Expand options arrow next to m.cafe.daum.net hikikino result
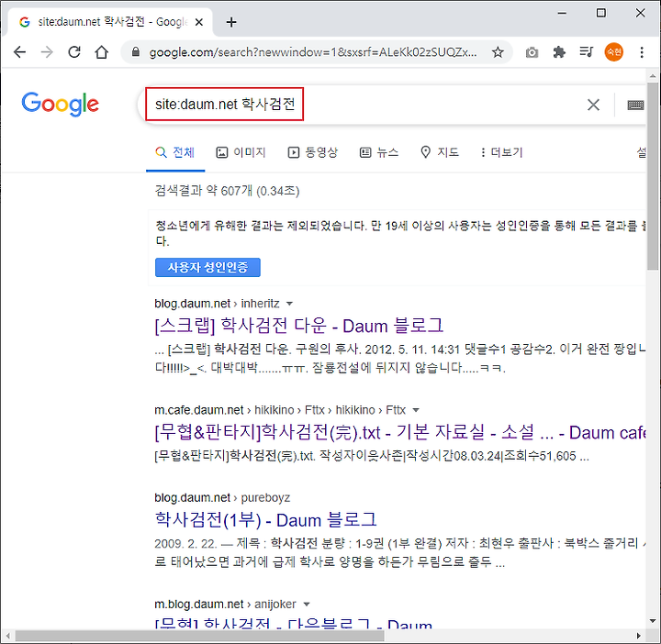Viewport: 661px width, 644px height. (416, 410)
